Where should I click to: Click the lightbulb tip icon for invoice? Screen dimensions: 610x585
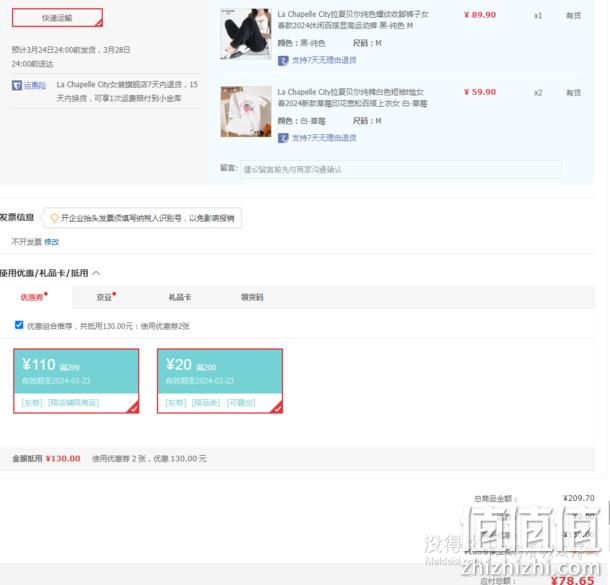click(54, 218)
